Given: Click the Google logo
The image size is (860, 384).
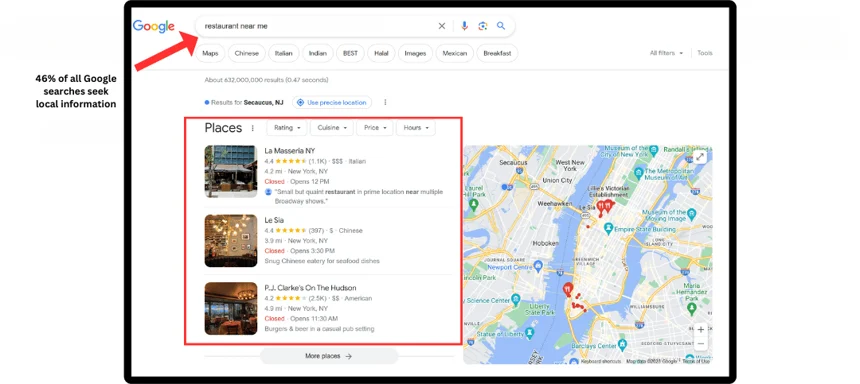Looking at the screenshot, I should point(154,26).
